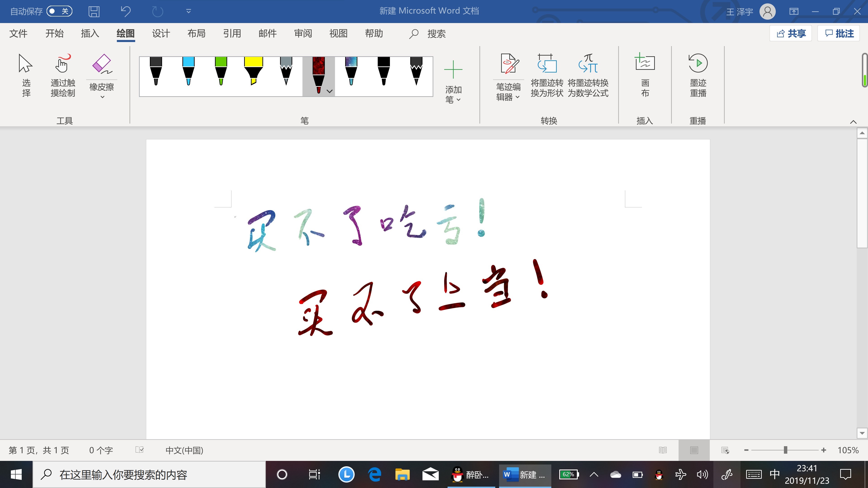Open the 文件 tab
The image size is (868, 488).
[x=19, y=33]
